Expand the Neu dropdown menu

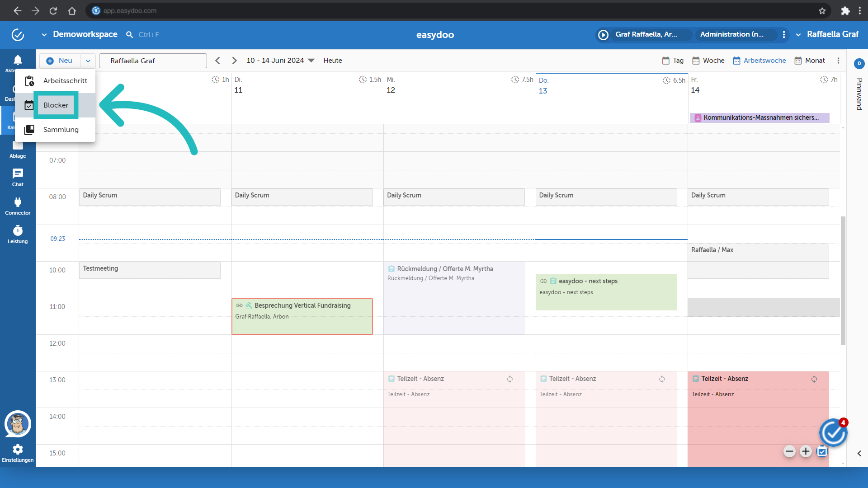[x=88, y=60]
